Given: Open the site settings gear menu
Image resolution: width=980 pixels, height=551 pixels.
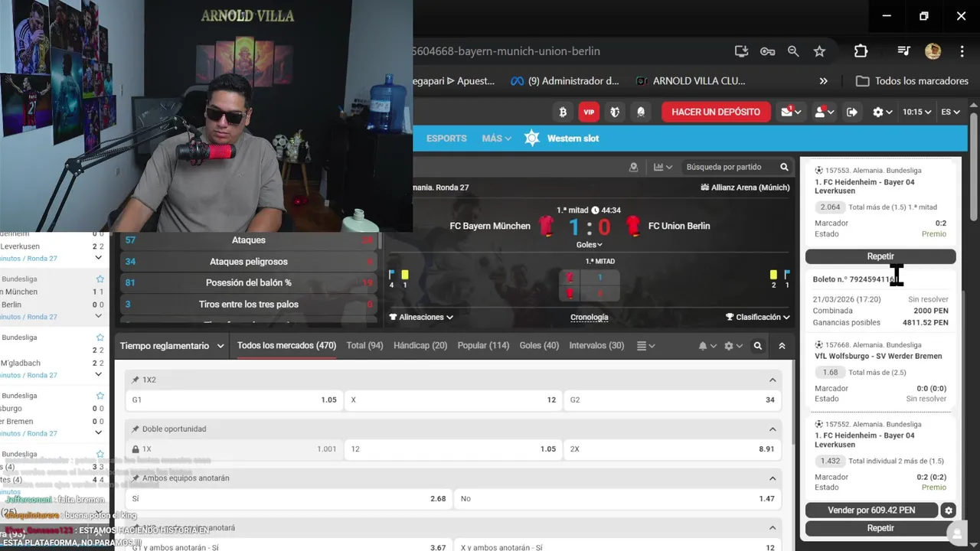Looking at the screenshot, I should [883, 112].
